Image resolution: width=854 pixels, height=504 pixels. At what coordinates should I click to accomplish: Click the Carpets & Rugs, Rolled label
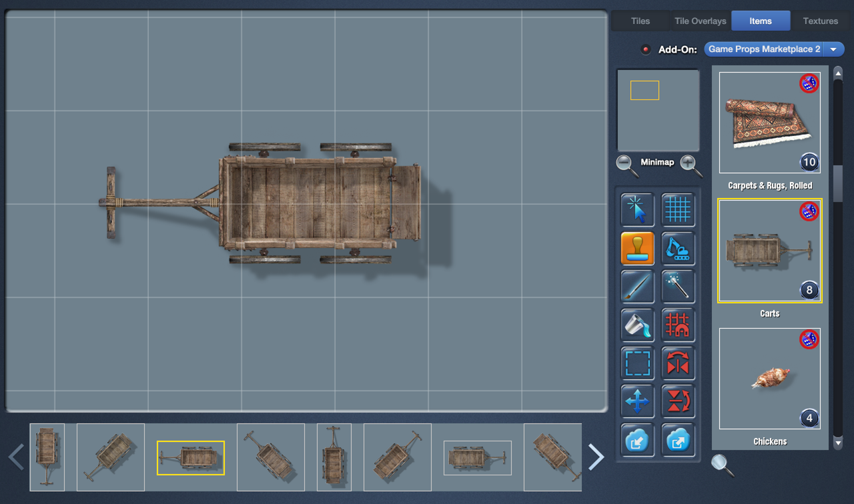click(x=770, y=185)
